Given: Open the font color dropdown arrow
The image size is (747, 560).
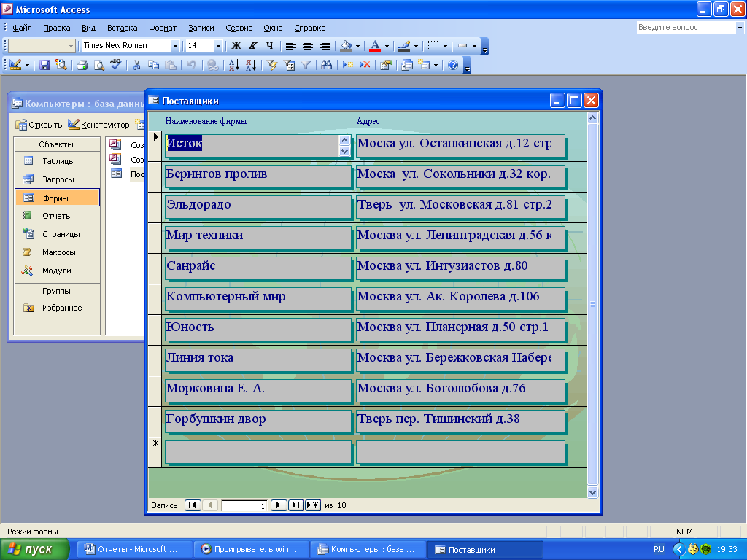Looking at the screenshot, I should click(387, 46).
